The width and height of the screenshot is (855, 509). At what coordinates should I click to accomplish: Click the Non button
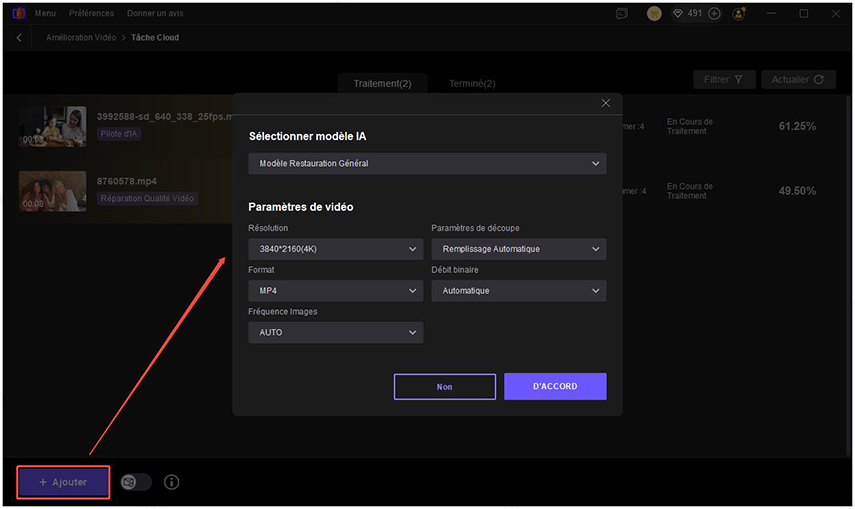click(445, 386)
